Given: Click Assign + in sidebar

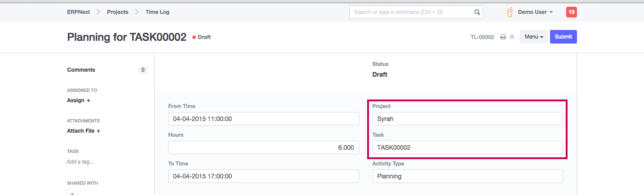Looking at the screenshot, I should click(79, 100).
